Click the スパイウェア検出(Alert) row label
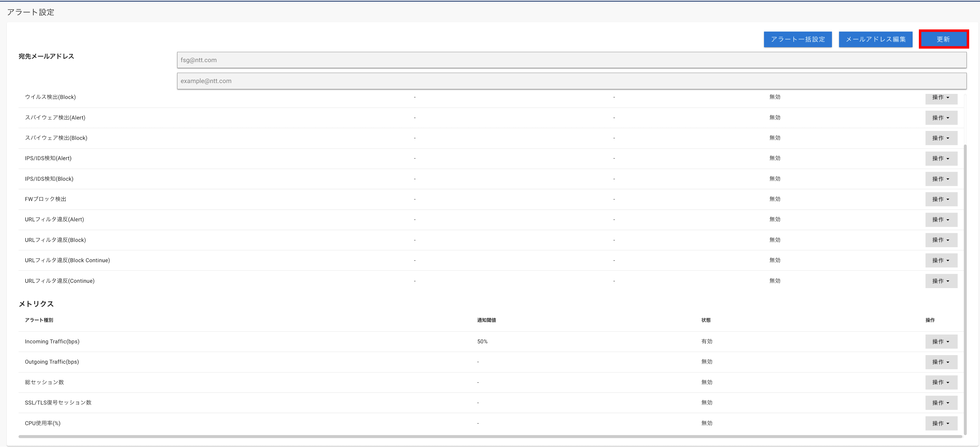Screen dimensions: 980x448 (x=55, y=118)
